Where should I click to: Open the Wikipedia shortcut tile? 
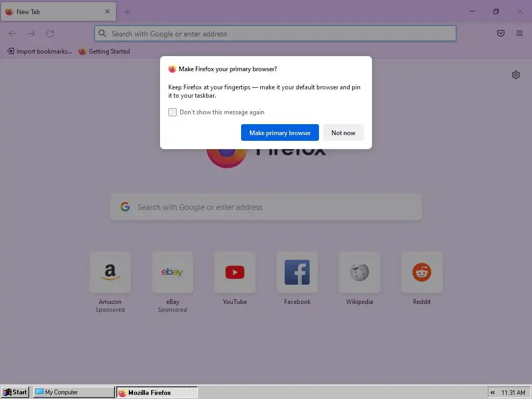(x=360, y=272)
